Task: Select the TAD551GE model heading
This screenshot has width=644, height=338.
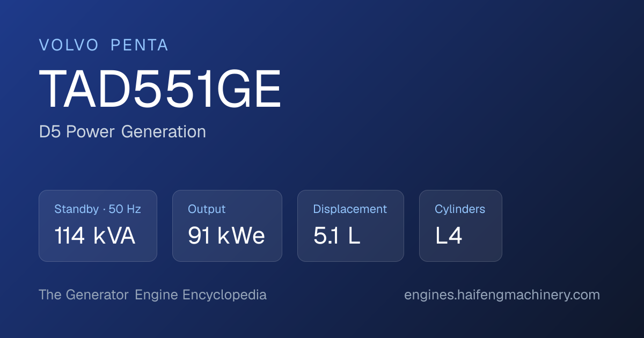Action: coord(160,90)
